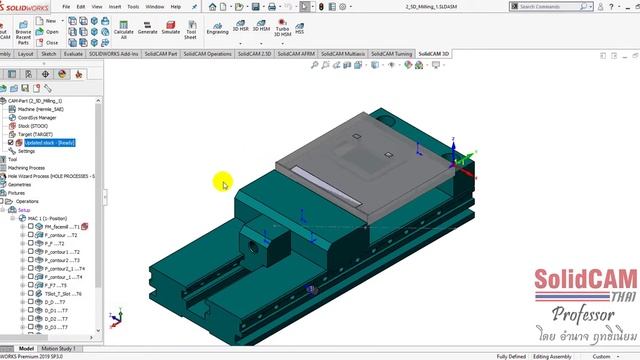Screen dimensions: 640x360
Task: Click the Print icon
Action: point(272,7)
